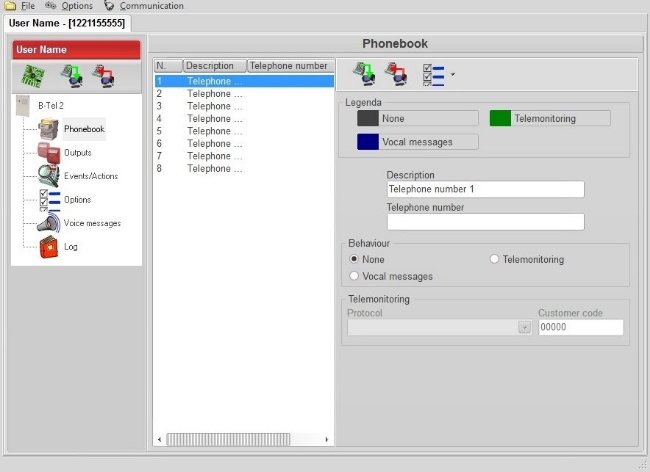Select Events/Actions in the tree
Screen dimensions: 650x472
91,176
